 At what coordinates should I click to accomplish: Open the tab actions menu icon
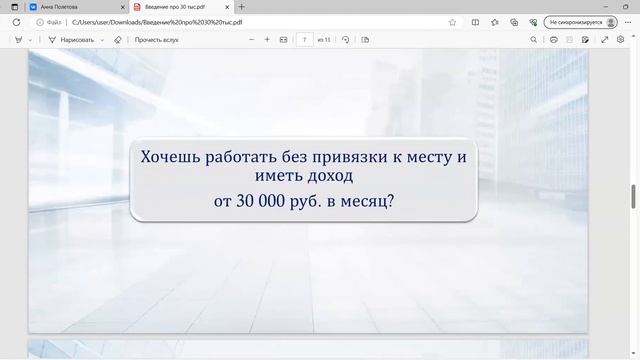tap(15, 7)
